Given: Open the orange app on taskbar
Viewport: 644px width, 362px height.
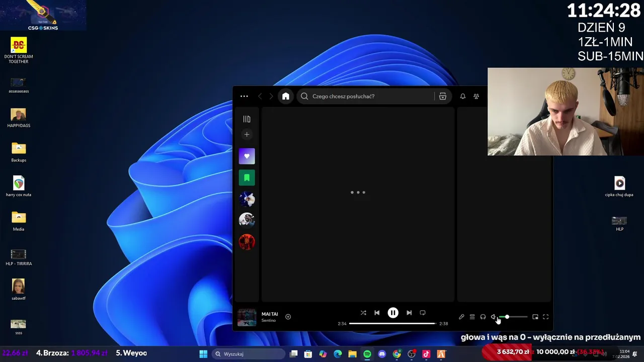Looking at the screenshot, I should (x=441, y=354).
